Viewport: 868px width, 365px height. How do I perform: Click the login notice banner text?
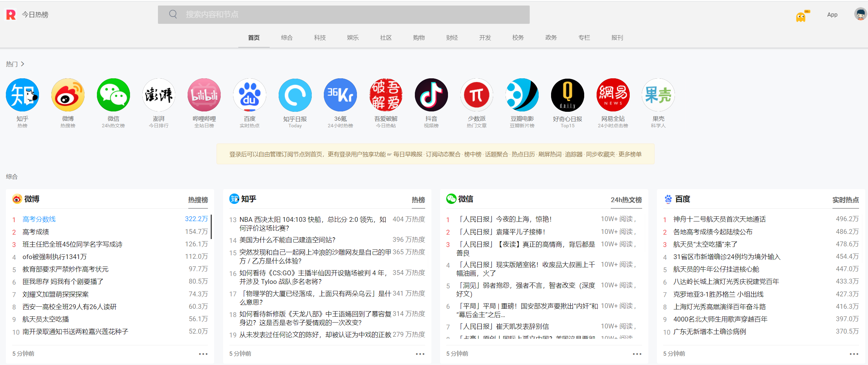tap(435, 154)
